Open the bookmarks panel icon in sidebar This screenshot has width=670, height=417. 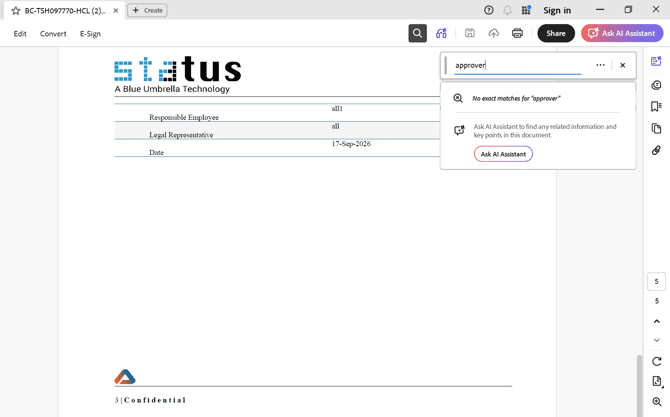pyautogui.click(x=656, y=106)
